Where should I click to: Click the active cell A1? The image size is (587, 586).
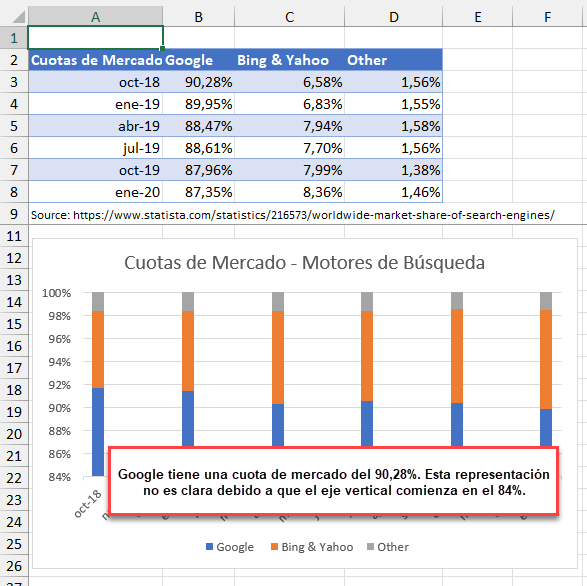(95, 37)
